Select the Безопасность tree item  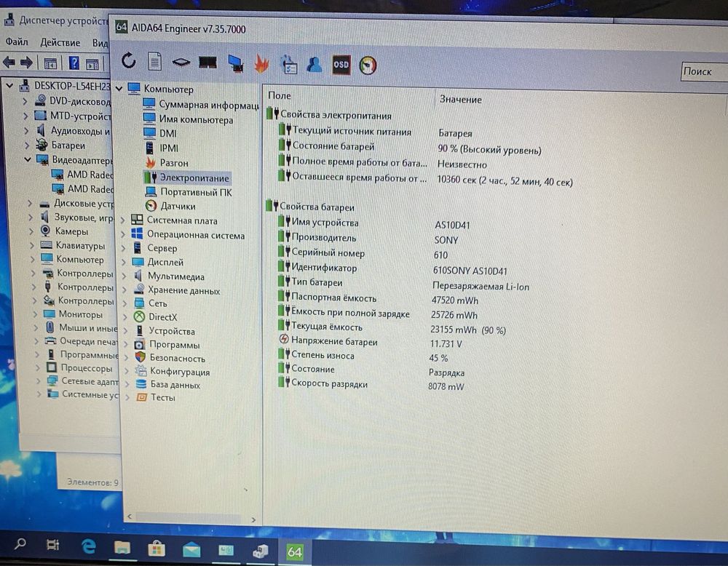point(177,358)
